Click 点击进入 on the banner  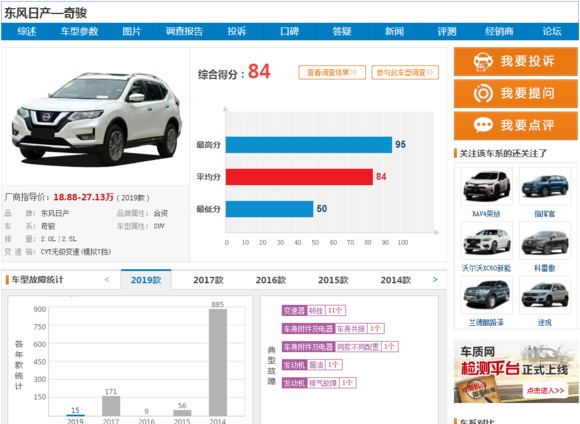pos(545,390)
